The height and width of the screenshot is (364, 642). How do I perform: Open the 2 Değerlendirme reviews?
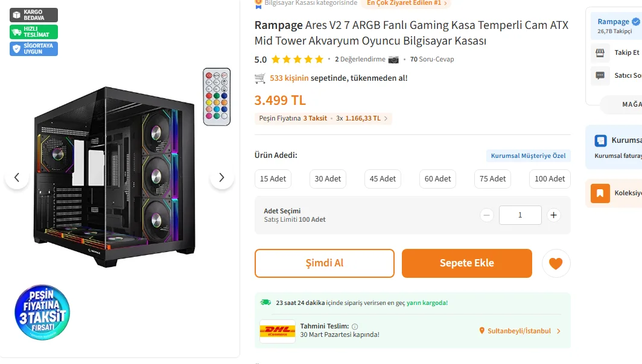pyautogui.click(x=360, y=59)
